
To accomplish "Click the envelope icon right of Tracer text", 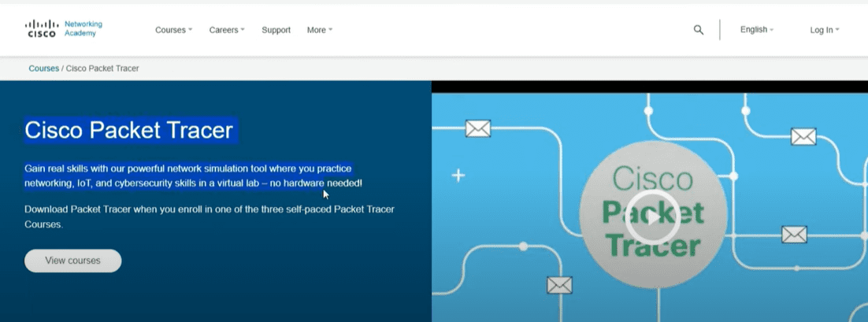I will 794,235.
